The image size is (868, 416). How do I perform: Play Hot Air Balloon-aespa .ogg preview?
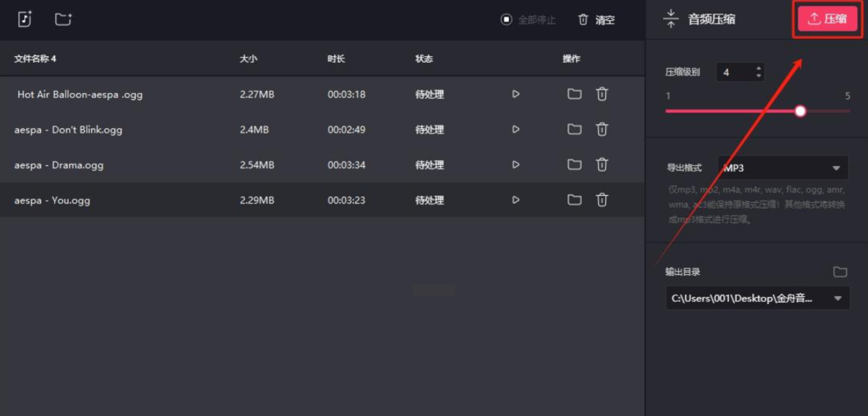tap(516, 94)
